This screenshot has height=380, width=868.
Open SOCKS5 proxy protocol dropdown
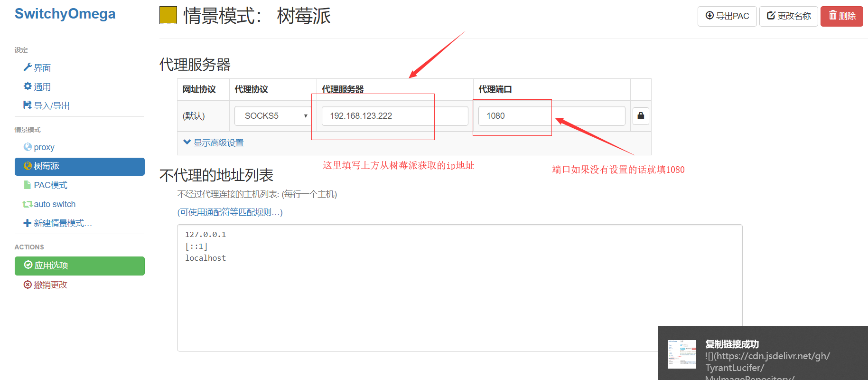[x=273, y=116]
